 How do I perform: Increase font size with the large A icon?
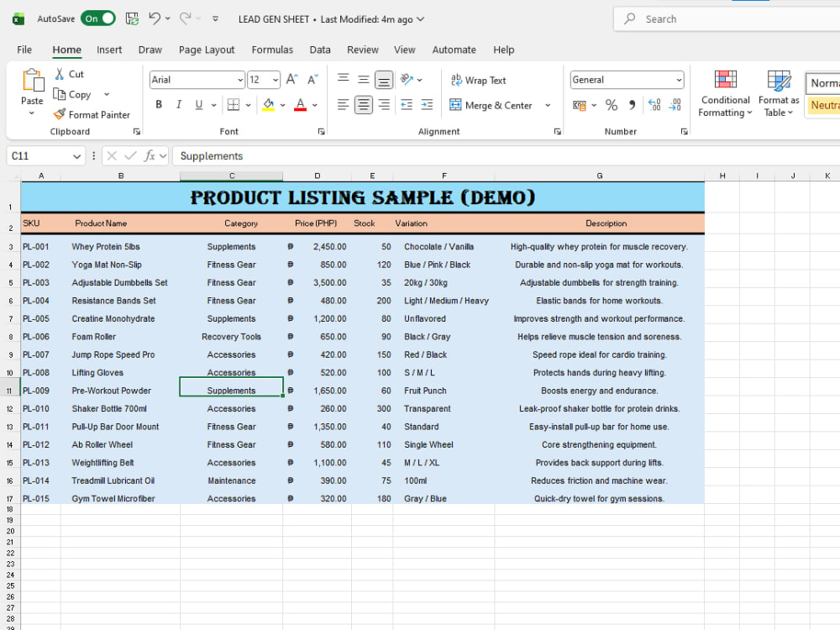coord(292,80)
